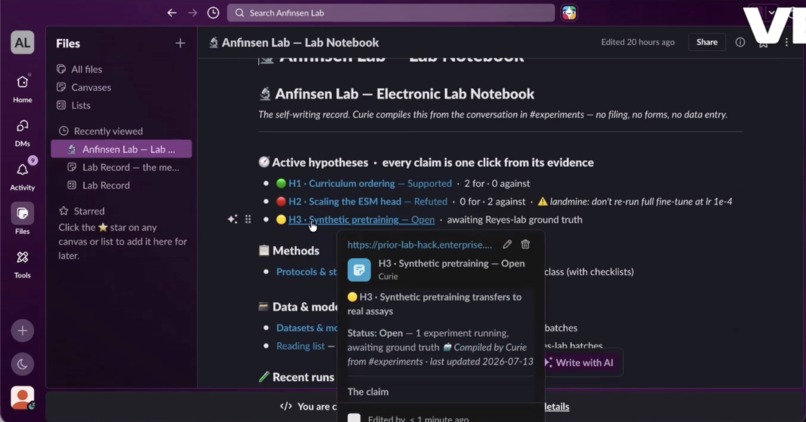
Task: Click the Search Anfinsen Lab field
Action: pyautogui.click(x=391, y=13)
